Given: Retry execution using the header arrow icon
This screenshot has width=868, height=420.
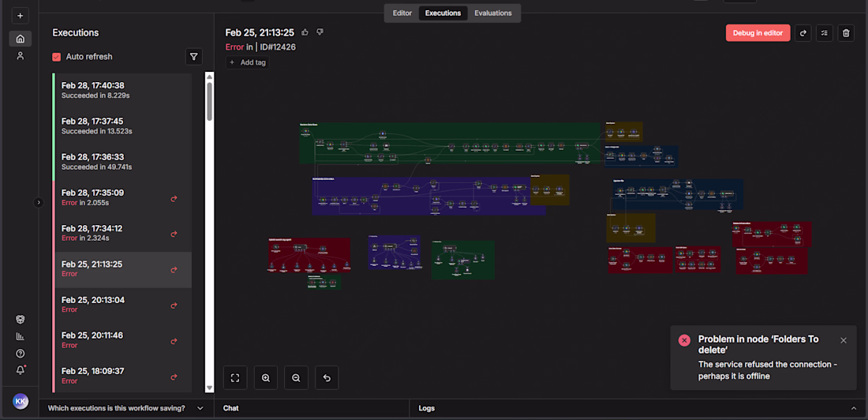Looking at the screenshot, I should pos(803,32).
